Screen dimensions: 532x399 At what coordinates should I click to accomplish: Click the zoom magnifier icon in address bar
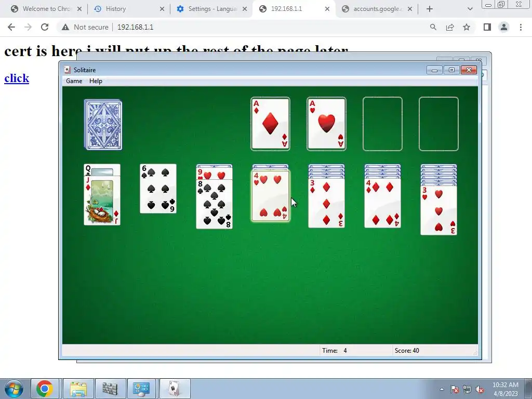click(x=433, y=27)
